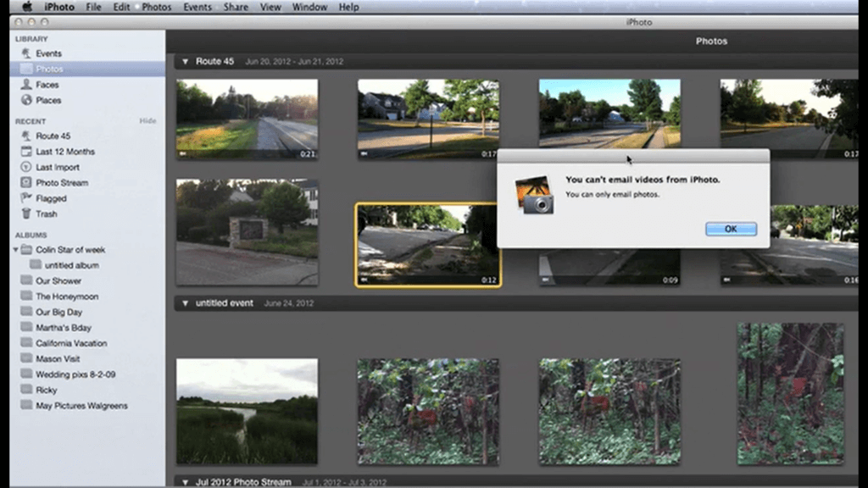Click the Our Shower album icon
Screen dimensions: 868x488
tap(26, 280)
